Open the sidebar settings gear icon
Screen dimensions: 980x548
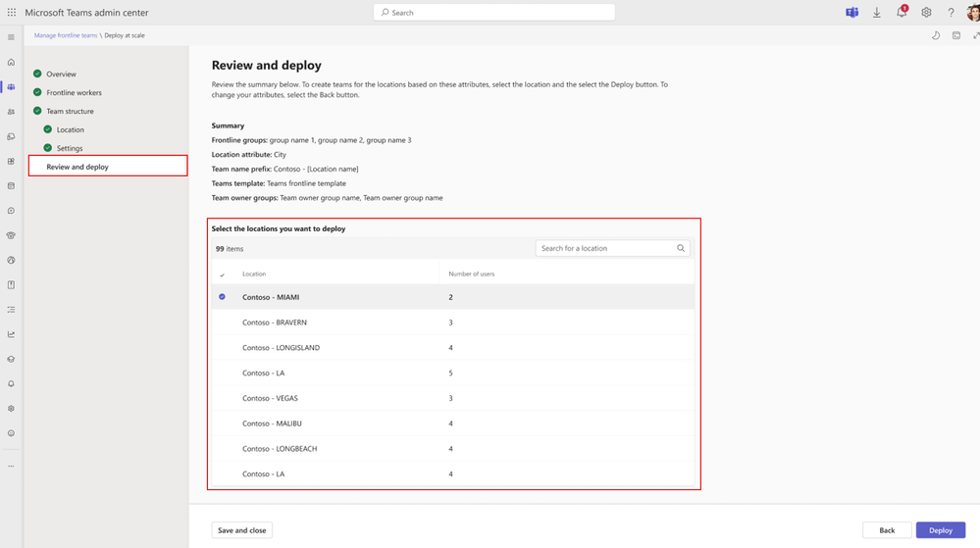point(11,409)
